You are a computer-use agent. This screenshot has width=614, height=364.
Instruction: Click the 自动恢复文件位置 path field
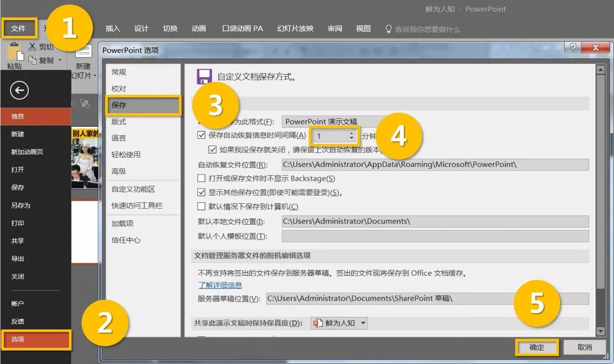click(x=435, y=164)
